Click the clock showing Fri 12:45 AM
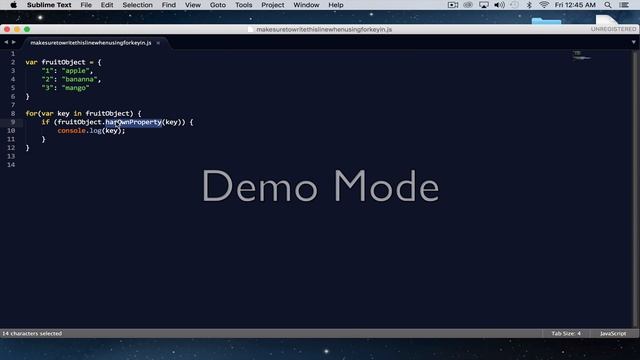The width and height of the screenshot is (640, 360). click(575, 5)
